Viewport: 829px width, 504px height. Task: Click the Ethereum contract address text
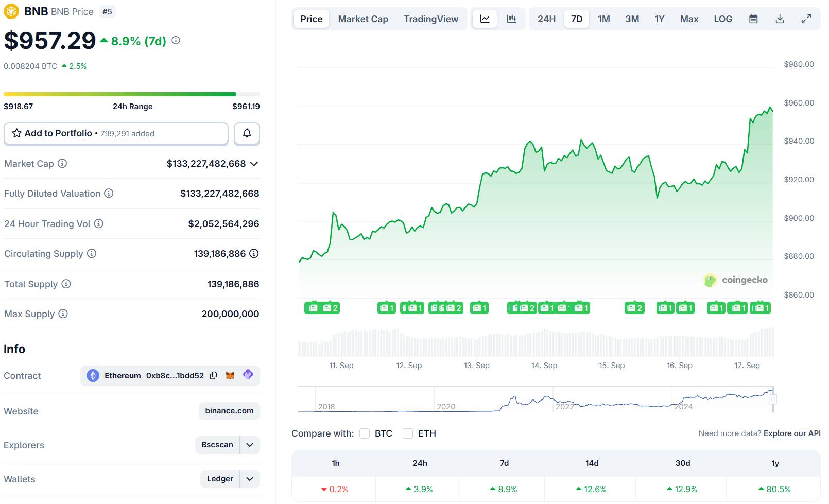[x=175, y=376]
